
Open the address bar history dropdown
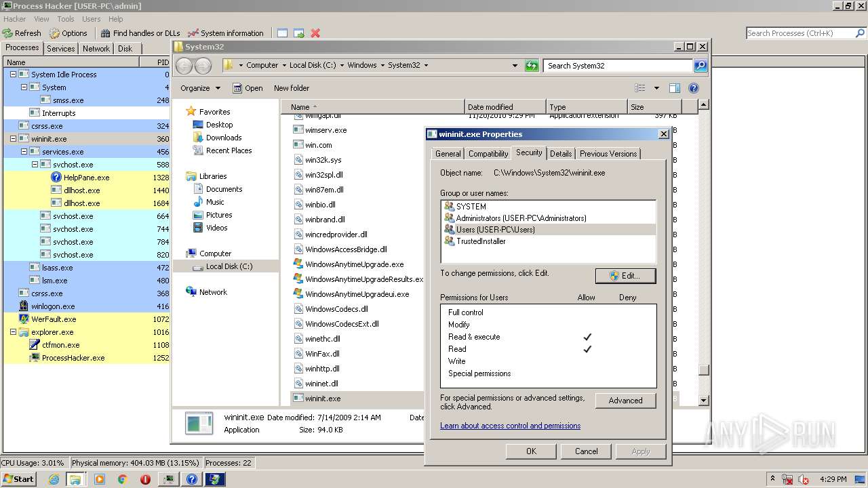click(515, 66)
